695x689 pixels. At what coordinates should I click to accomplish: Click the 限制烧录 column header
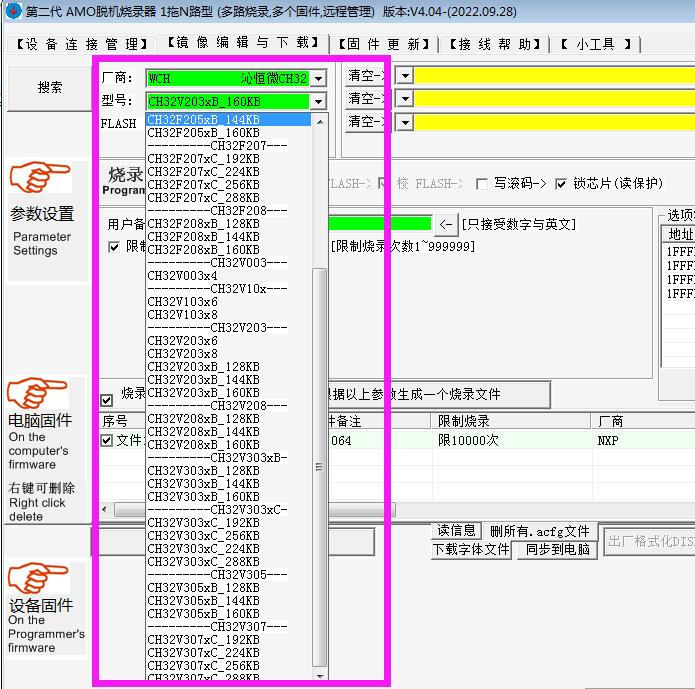click(x=511, y=421)
